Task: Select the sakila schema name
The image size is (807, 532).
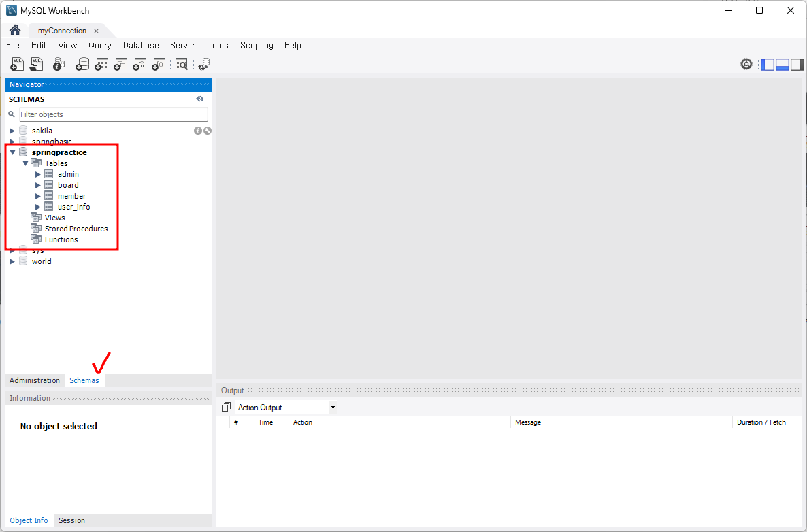Action: [x=42, y=131]
